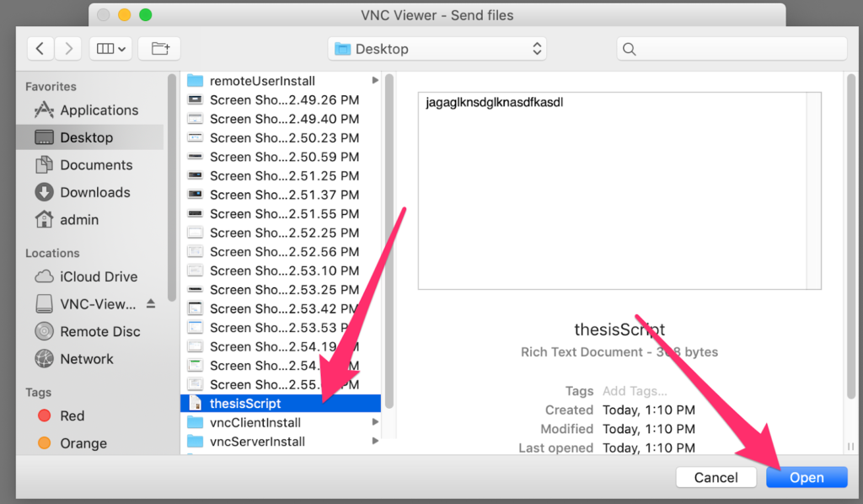Click Add Tags... field in preview
863x504 pixels.
coord(635,391)
